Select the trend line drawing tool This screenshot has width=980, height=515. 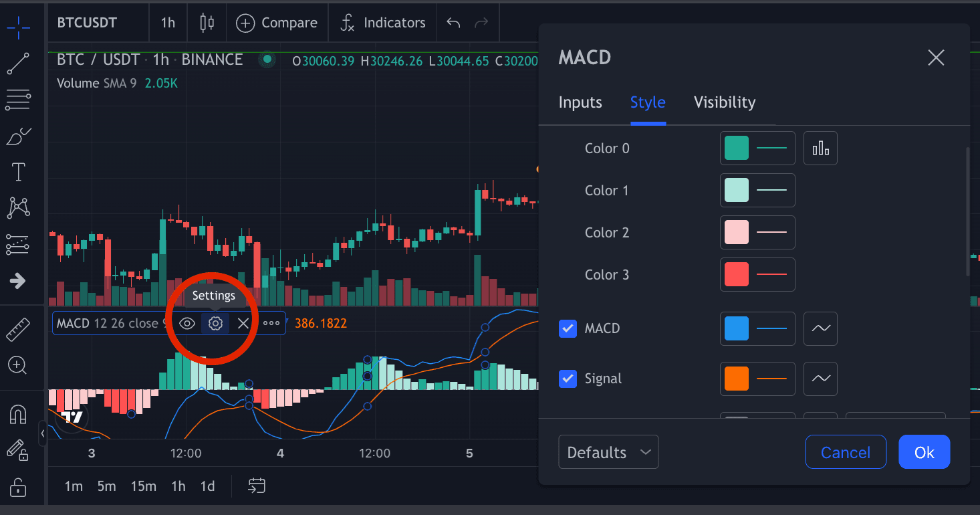point(18,64)
